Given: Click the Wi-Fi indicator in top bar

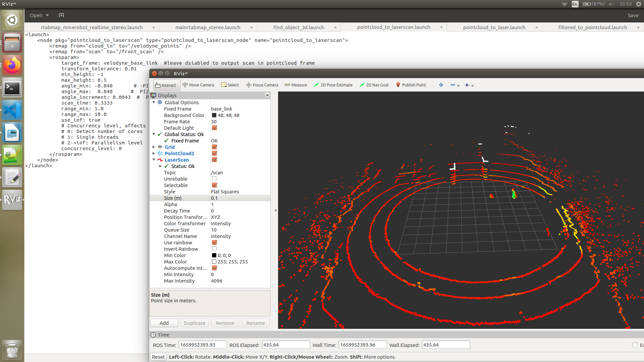Looking at the screenshot, I should pos(564,4).
